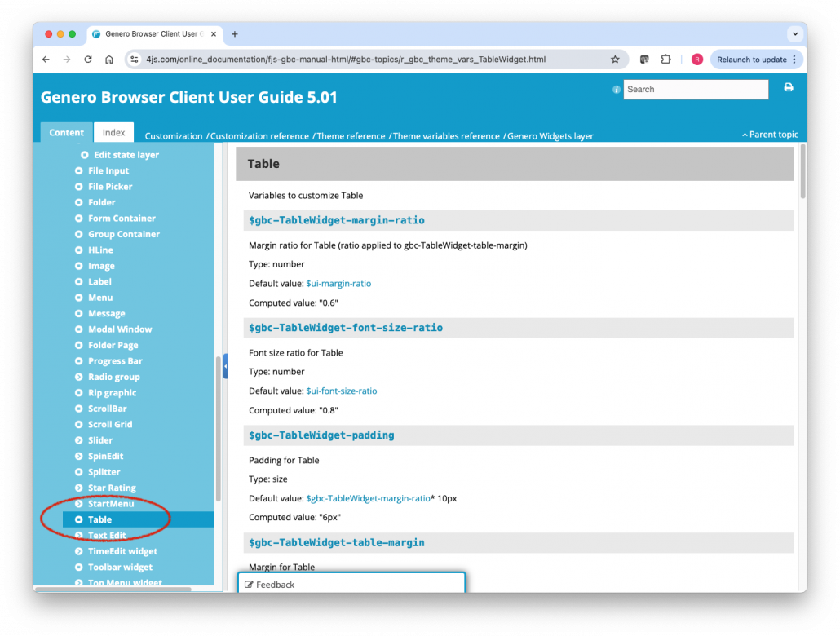Click the search info icon
840x636 pixels.
(x=616, y=90)
